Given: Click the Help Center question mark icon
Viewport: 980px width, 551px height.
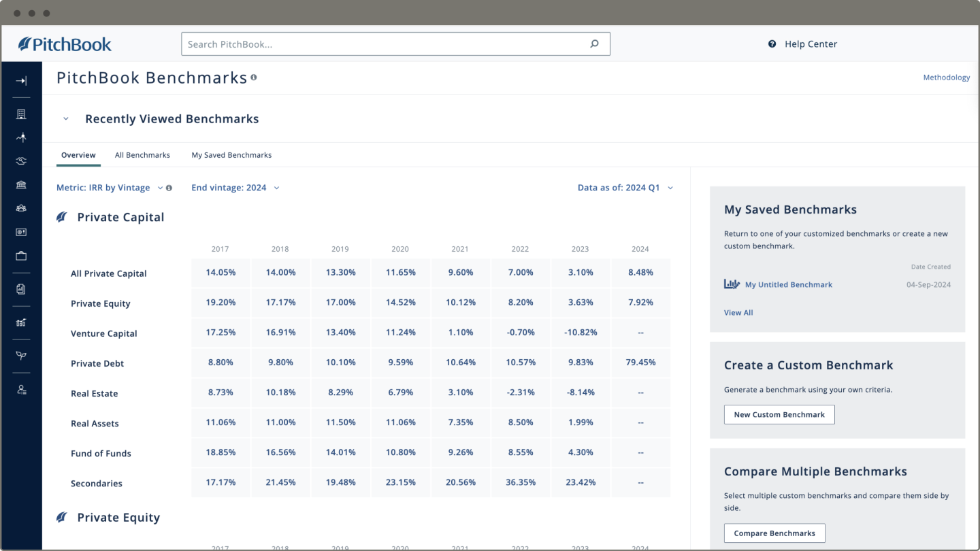Looking at the screenshot, I should [x=772, y=44].
